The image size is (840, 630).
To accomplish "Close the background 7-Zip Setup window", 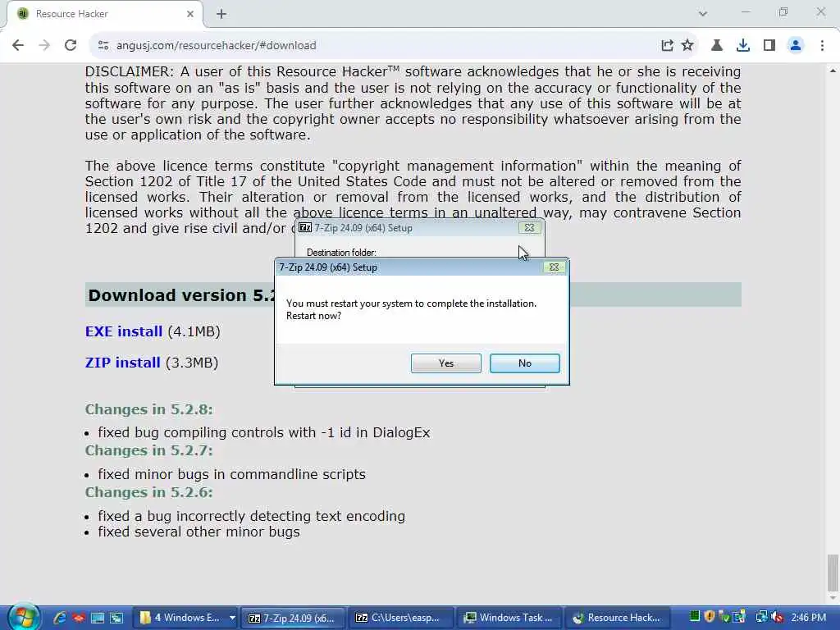I will [x=529, y=228].
